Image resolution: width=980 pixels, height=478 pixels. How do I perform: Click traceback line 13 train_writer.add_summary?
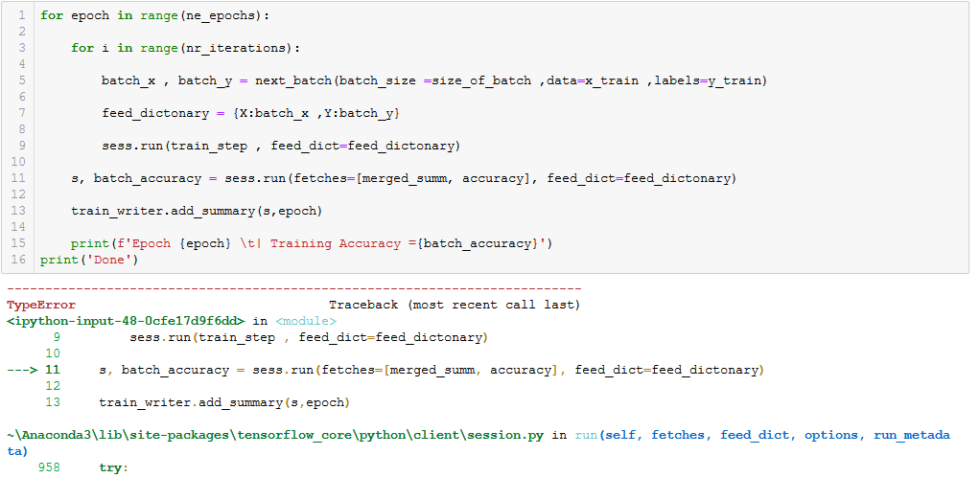[224, 402]
